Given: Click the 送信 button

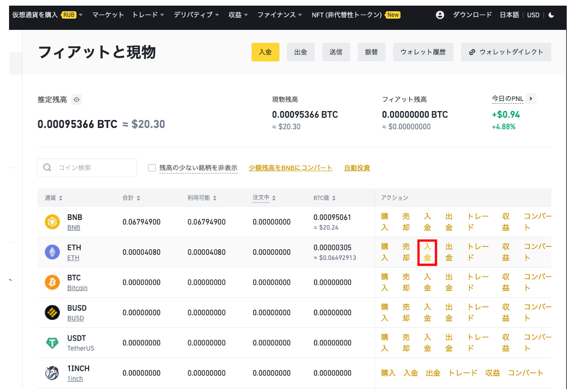Looking at the screenshot, I should (336, 52).
